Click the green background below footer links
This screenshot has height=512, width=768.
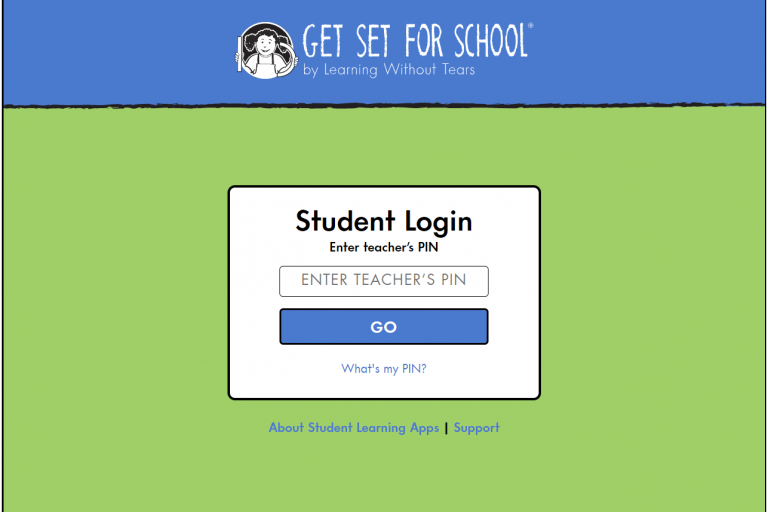pos(384,475)
